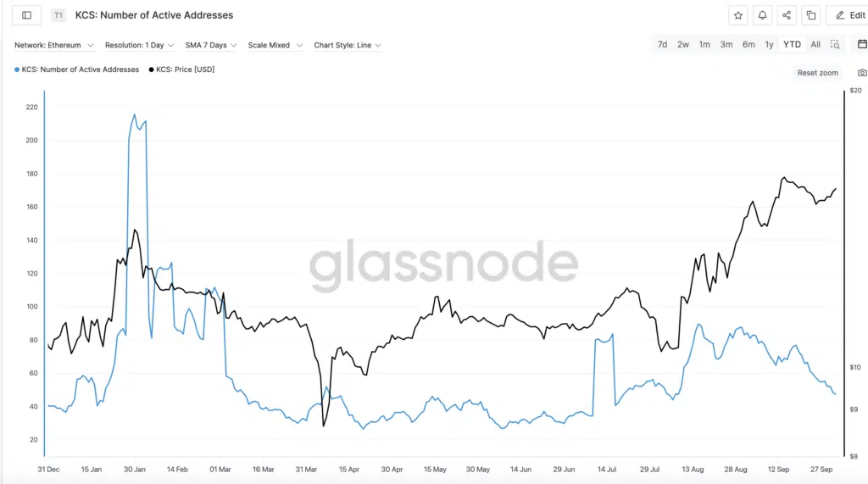Take a chart screenshot with camera icon
The image size is (868, 484).
tap(862, 73)
